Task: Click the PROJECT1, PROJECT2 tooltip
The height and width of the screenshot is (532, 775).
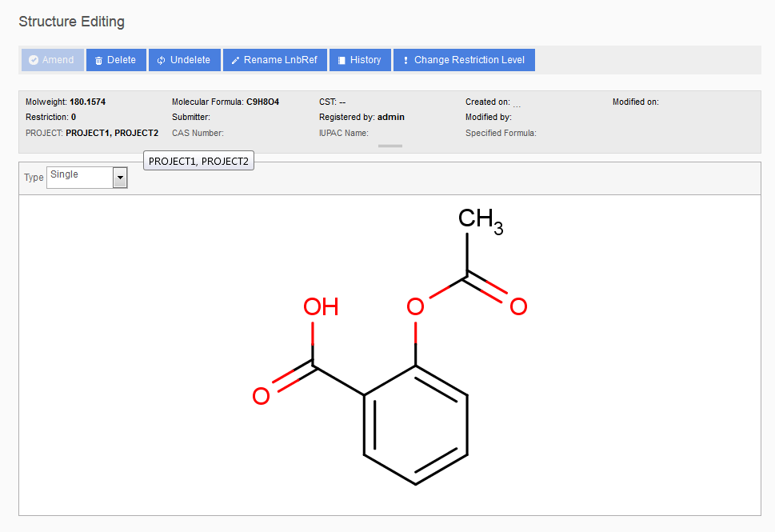Action: click(198, 161)
